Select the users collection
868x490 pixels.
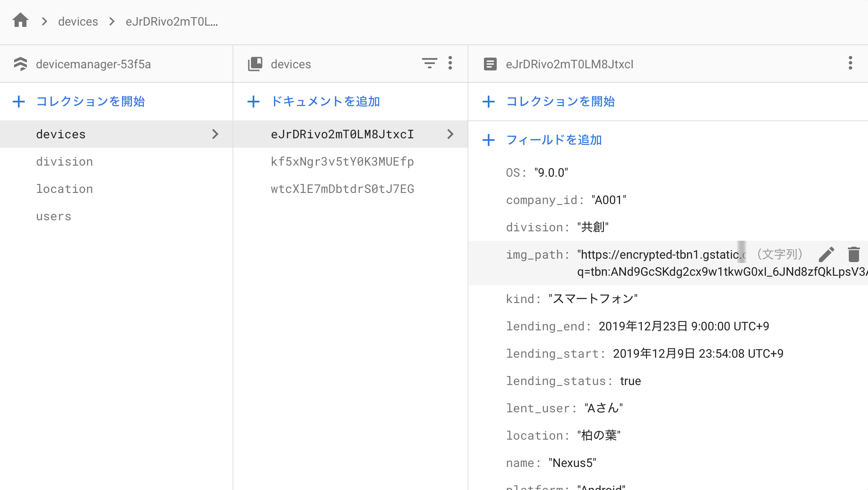[54, 216]
